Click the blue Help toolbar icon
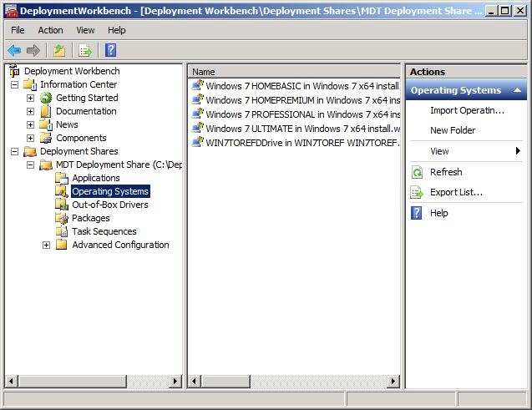This screenshot has width=532, height=410. (x=110, y=51)
